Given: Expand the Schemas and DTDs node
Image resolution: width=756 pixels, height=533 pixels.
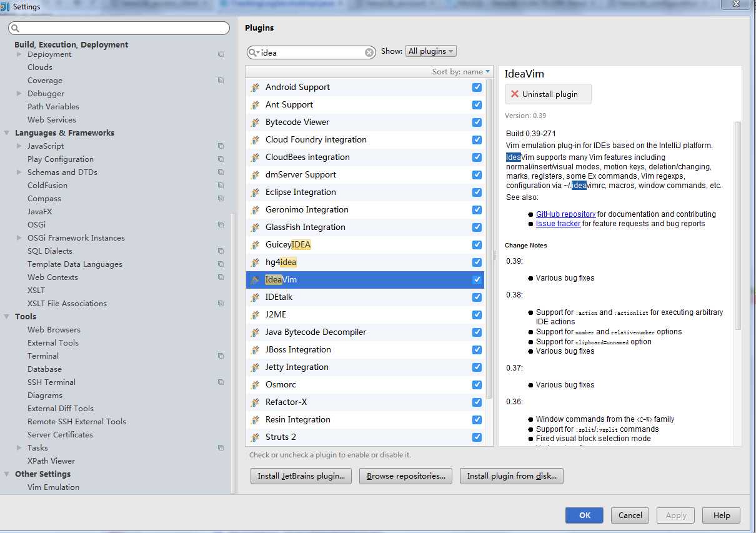Looking at the screenshot, I should 19,172.
